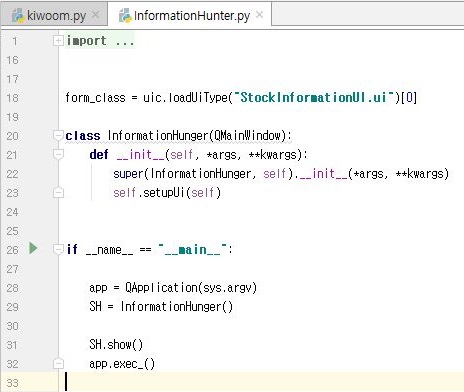Click the Python file icon on InformationHunter.py tab
464x392 pixels.
coord(125,15)
